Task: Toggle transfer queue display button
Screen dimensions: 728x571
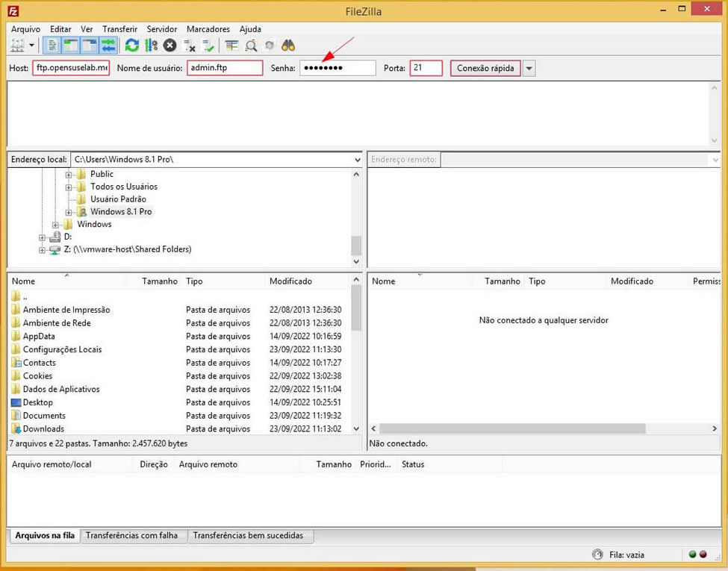Action: 108,46
